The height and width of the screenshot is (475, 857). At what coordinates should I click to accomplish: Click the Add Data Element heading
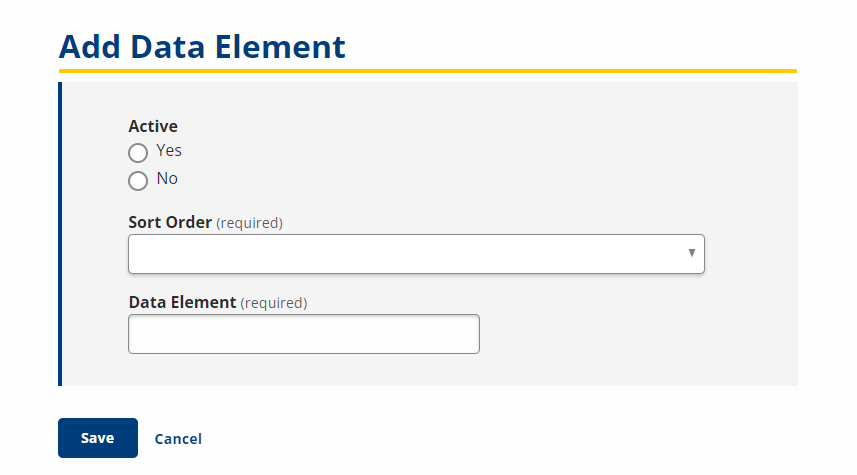coord(202,47)
